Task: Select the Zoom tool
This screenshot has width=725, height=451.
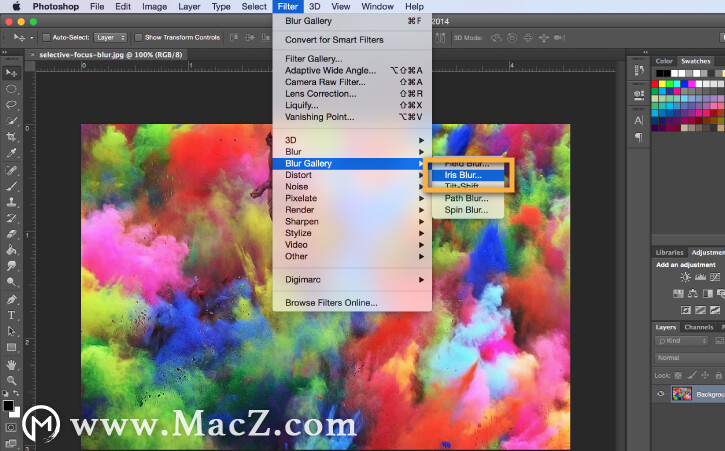Action: point(11,381)
